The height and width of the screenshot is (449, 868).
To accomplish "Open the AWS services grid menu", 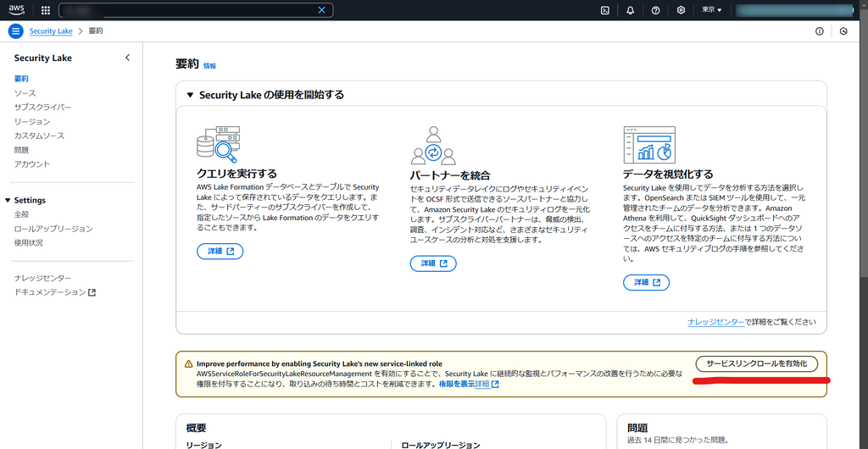I will tap(46, 10).
